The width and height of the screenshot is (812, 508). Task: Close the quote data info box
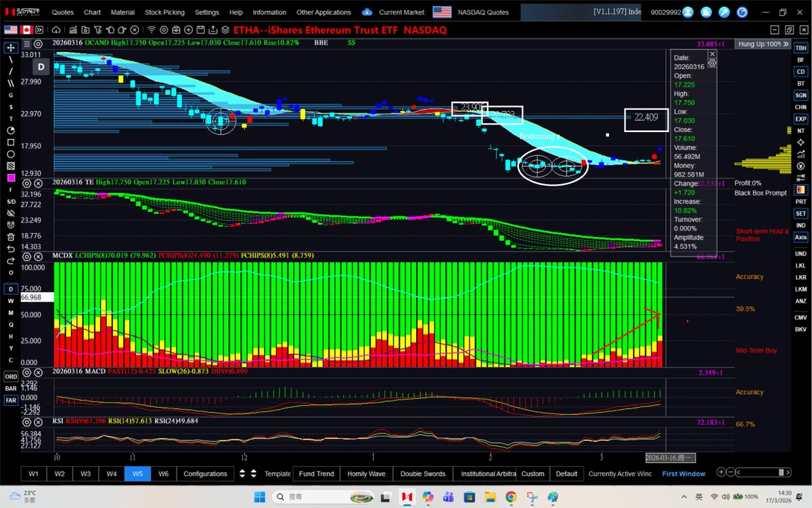[713, 54]
